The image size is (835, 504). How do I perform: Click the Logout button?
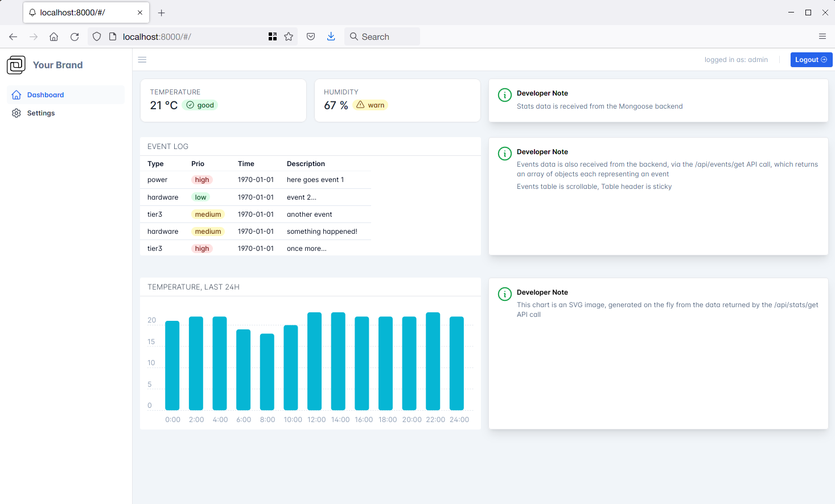(811, 60)
